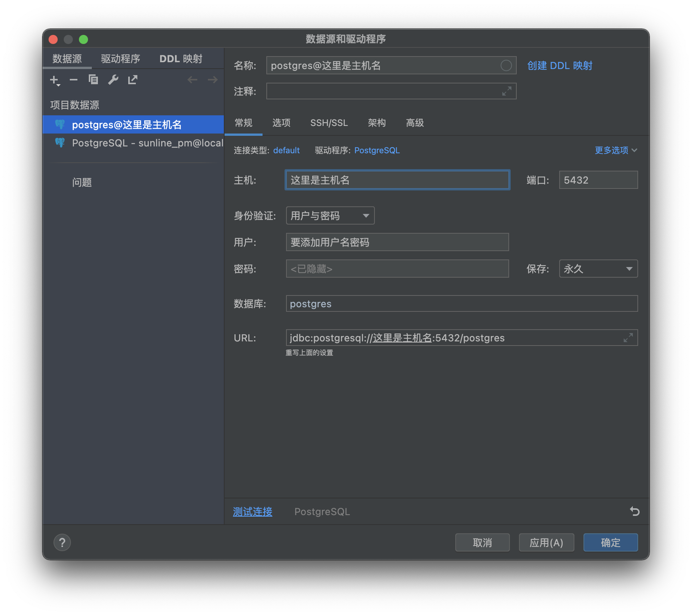Click the help question mark icon
This screenshot has width=692, height=616.
coord(62,542)
